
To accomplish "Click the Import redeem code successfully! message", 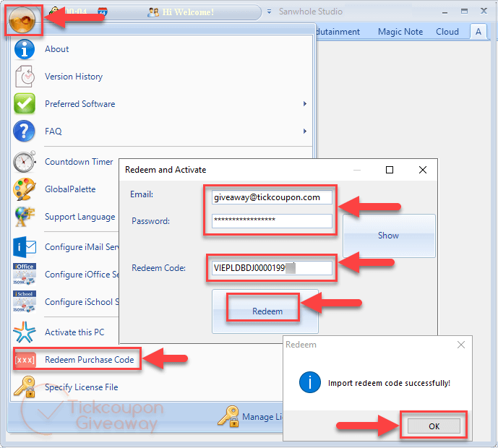I will [x=389, y=383].
